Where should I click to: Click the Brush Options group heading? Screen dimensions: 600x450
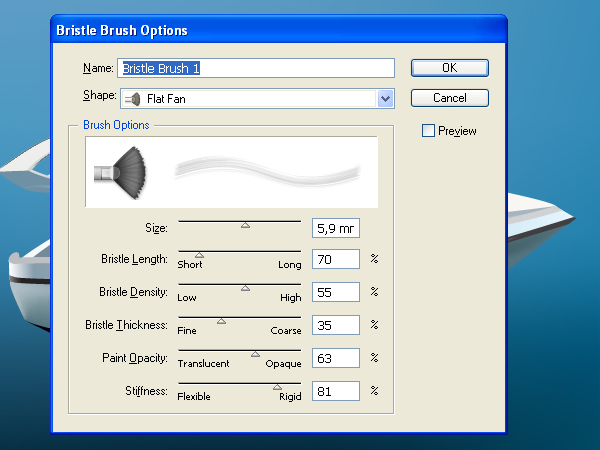[116, 125]
